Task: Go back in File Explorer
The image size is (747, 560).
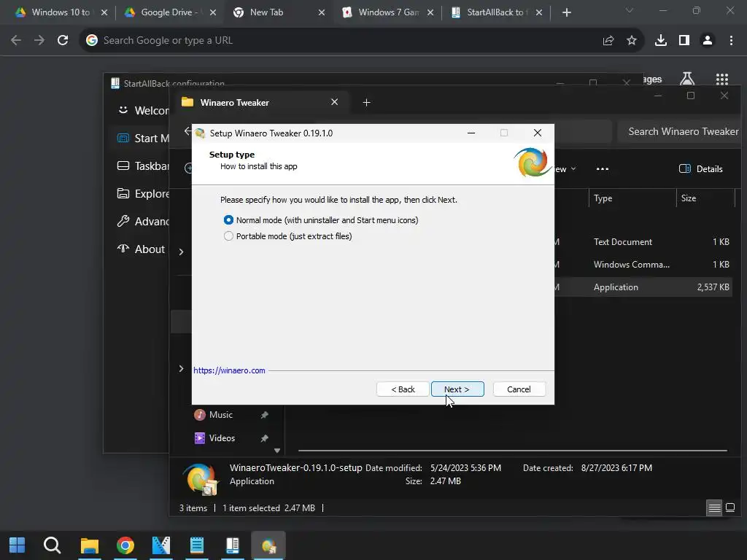Action: tap(187, 131)
